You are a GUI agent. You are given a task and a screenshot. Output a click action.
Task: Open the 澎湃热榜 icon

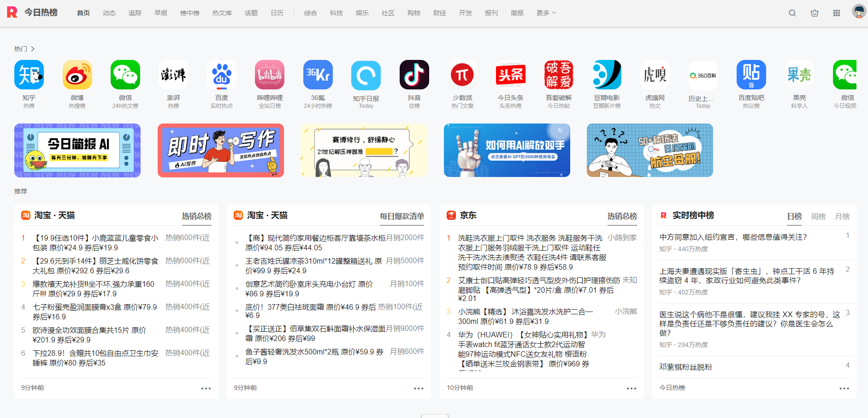pos(173,74)
